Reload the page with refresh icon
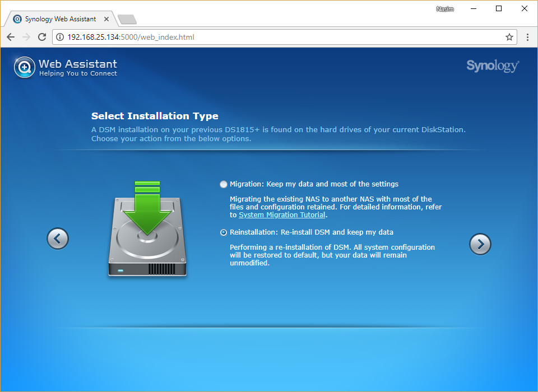This screenshot has height=392, width=538. pos(42,37)
